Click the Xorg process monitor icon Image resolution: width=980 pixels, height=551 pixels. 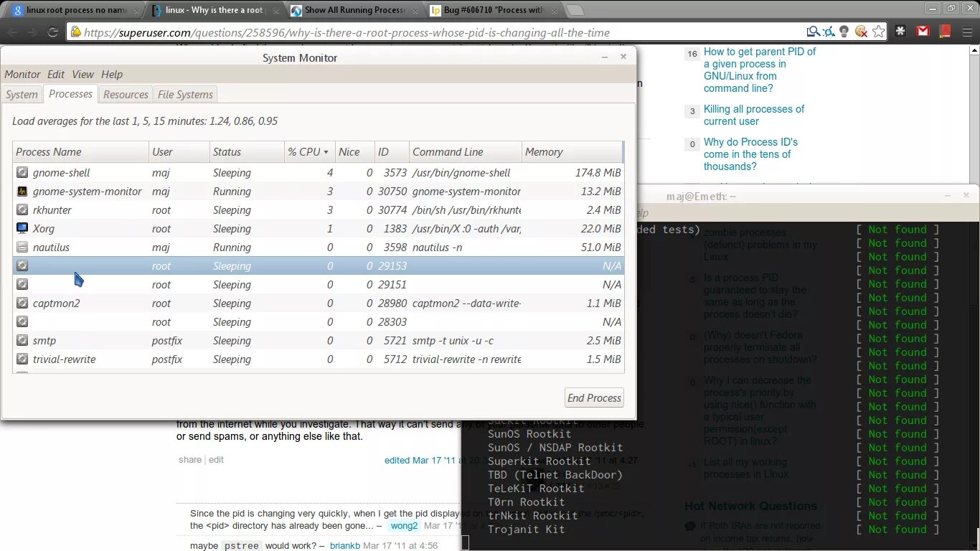click(22, 228)
